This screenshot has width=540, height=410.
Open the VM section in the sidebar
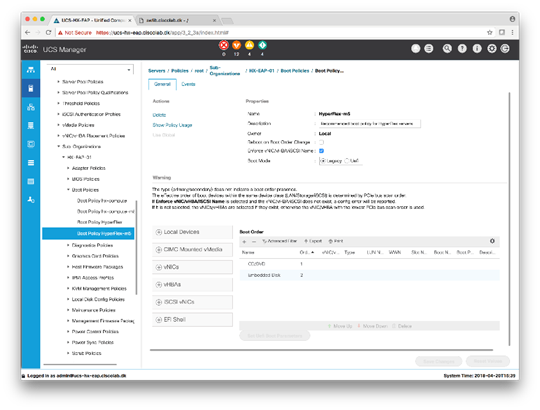coord(31,144)
